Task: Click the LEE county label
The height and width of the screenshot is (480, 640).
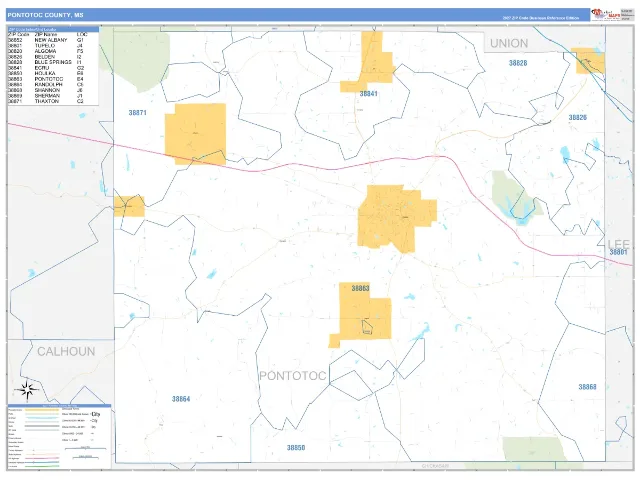Action: [x=619, y=244]
